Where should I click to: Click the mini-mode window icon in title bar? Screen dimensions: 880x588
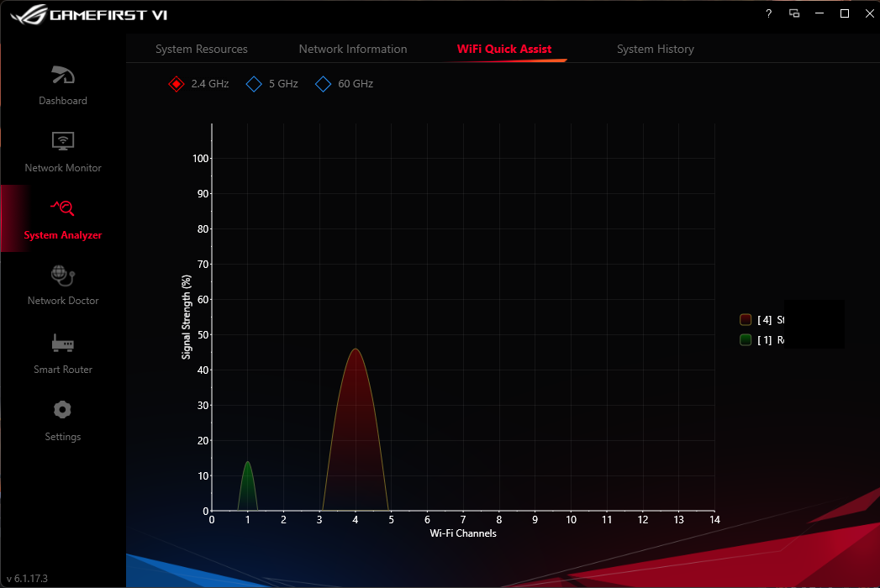pos(794,13)
